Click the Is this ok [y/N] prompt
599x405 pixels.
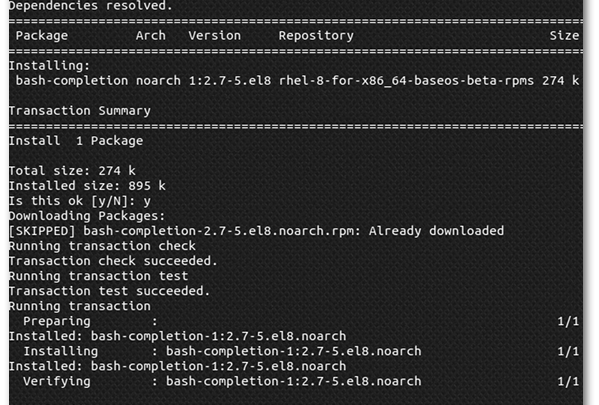(x=80, y=201)
